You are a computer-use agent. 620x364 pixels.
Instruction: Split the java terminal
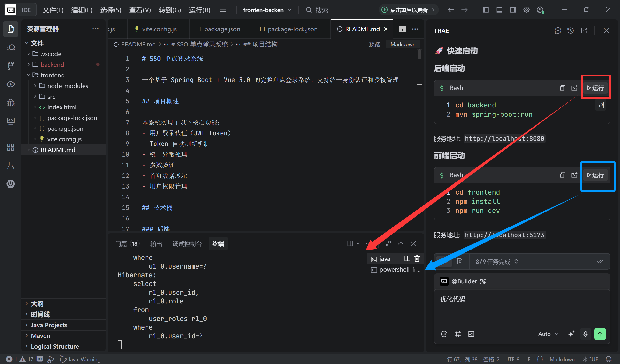click(407, 258)
